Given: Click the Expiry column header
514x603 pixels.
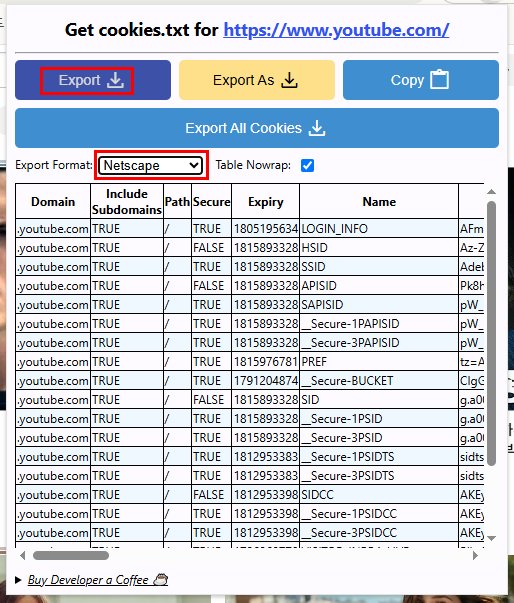Looking at the screenshot, I should click(266, 202).
